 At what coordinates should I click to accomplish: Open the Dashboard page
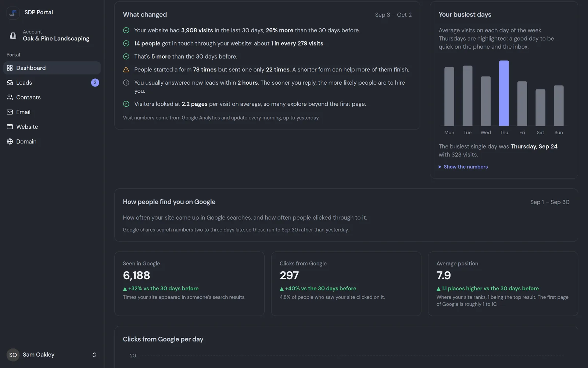coord(52,68)
